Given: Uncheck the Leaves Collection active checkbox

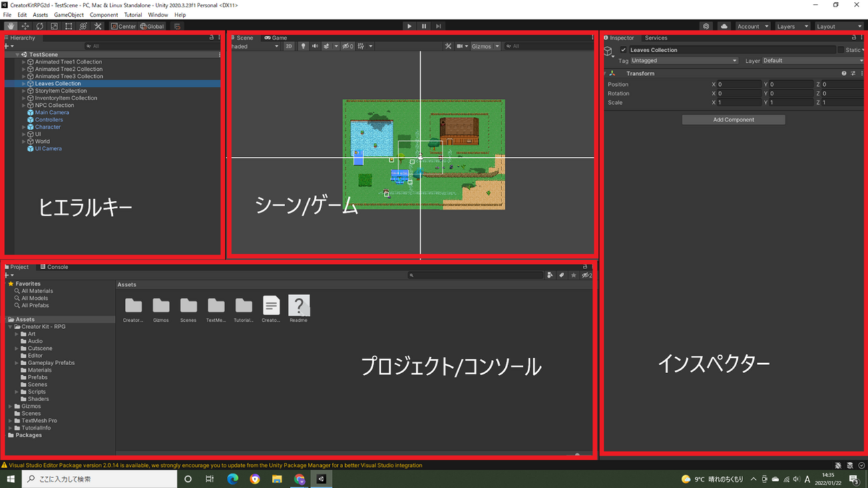Looking at the screenshot, I should pyautogui.click(x=624, y=50).
